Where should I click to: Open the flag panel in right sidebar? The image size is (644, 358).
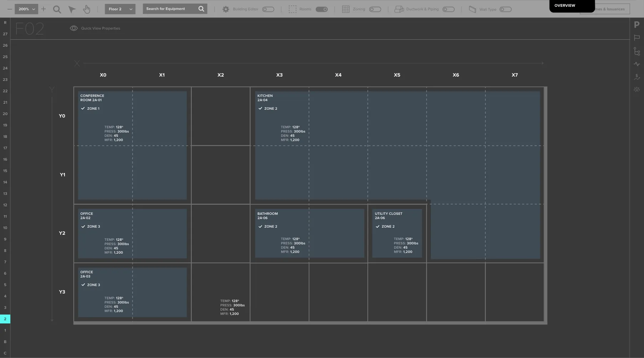click(x=637, y=38)
